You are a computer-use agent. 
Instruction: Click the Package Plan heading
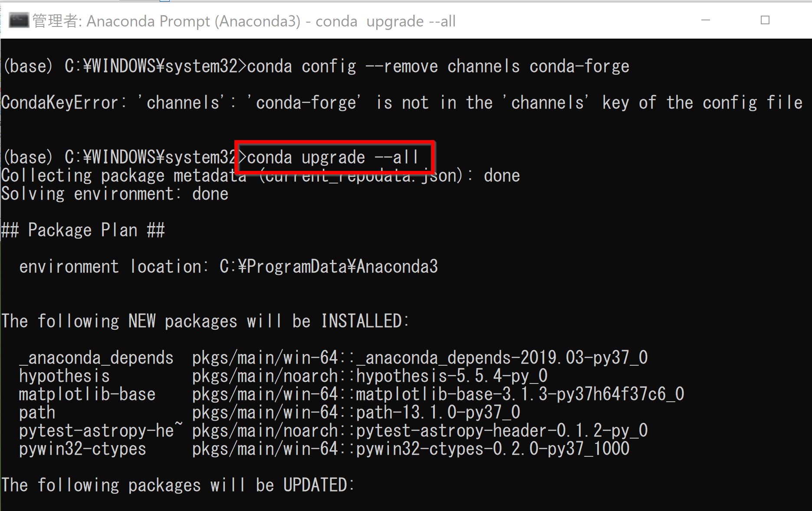click(x=83, y=230)
